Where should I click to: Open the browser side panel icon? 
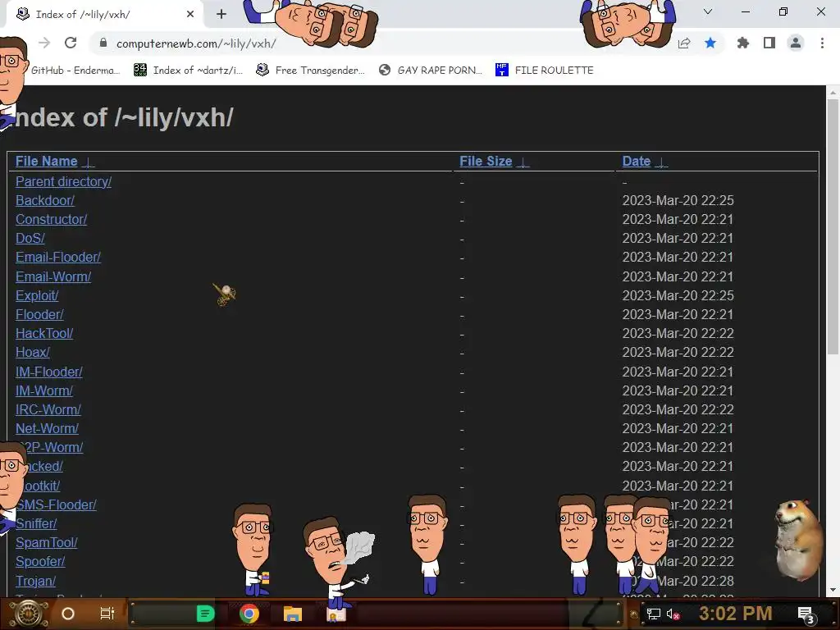click(769, 43)
